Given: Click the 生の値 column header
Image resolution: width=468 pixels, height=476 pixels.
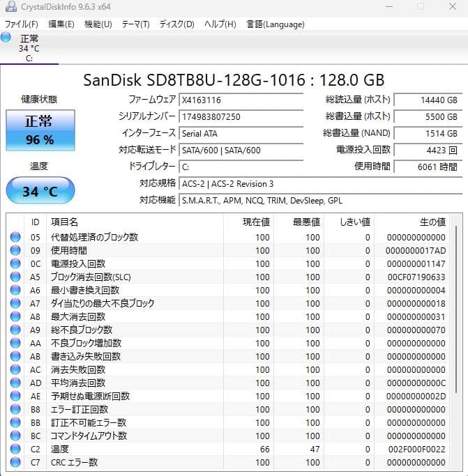Looking at the screenshot, I should click(x=412, y=222).
